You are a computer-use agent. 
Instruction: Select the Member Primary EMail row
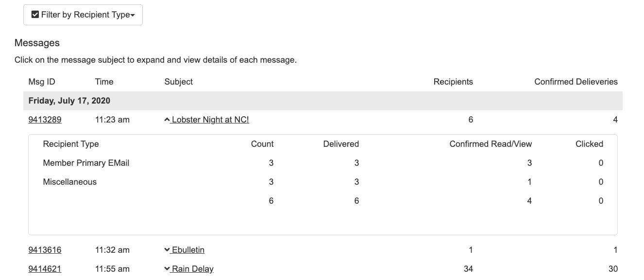[x=323, y=163]
